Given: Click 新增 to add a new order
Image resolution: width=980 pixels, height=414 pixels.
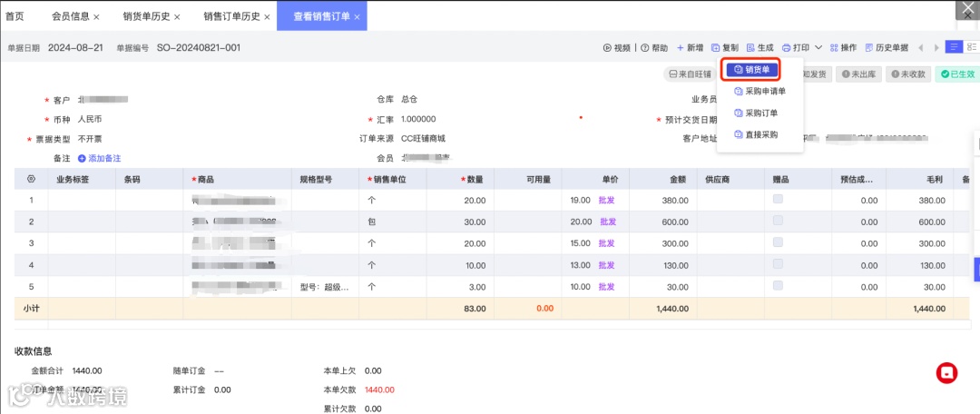Looking at the screenshot, I should (690, 47).
